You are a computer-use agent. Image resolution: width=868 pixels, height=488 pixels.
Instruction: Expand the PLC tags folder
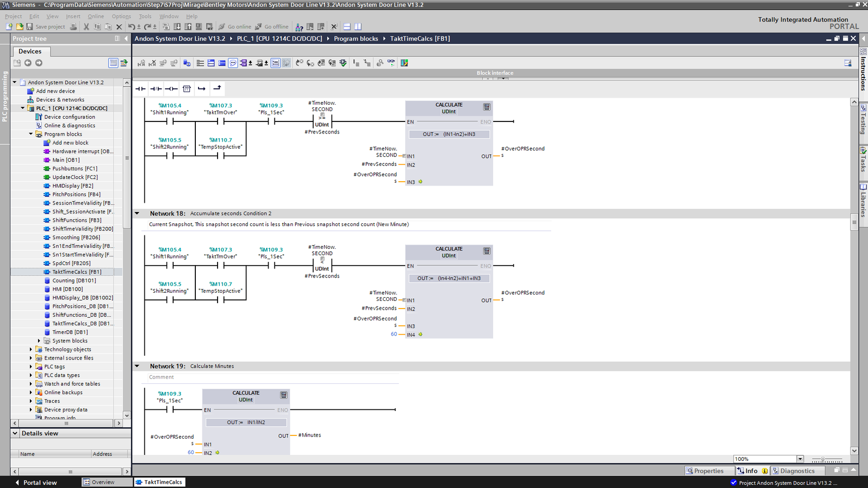(x=31, y=367)
